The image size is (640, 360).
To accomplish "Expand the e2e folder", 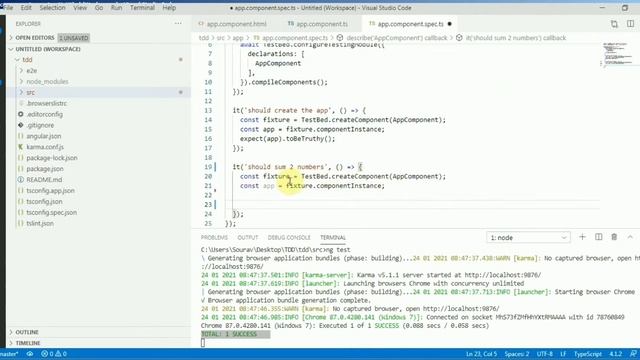I will (31, 71).
